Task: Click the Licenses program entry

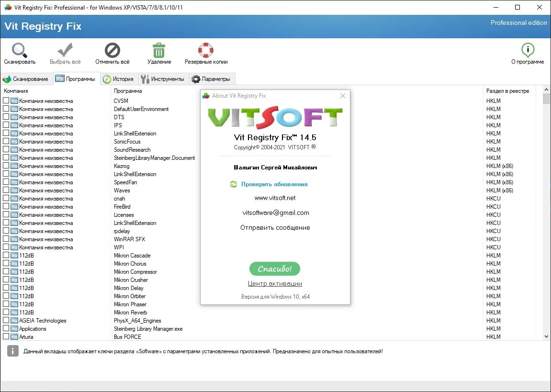Action: click(124, 214)
